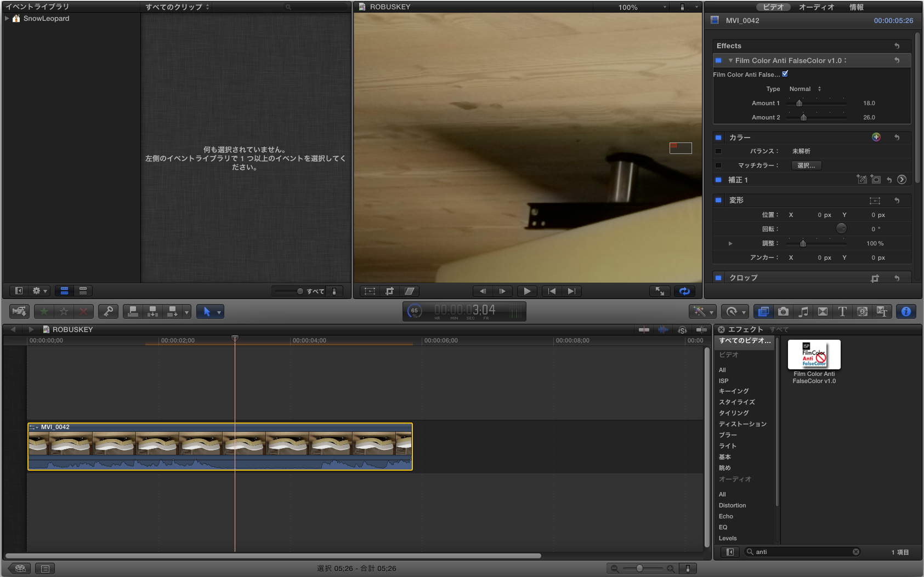Open browser action gear menu
This screenshot has height=577, width=924.
click(40, 291)
